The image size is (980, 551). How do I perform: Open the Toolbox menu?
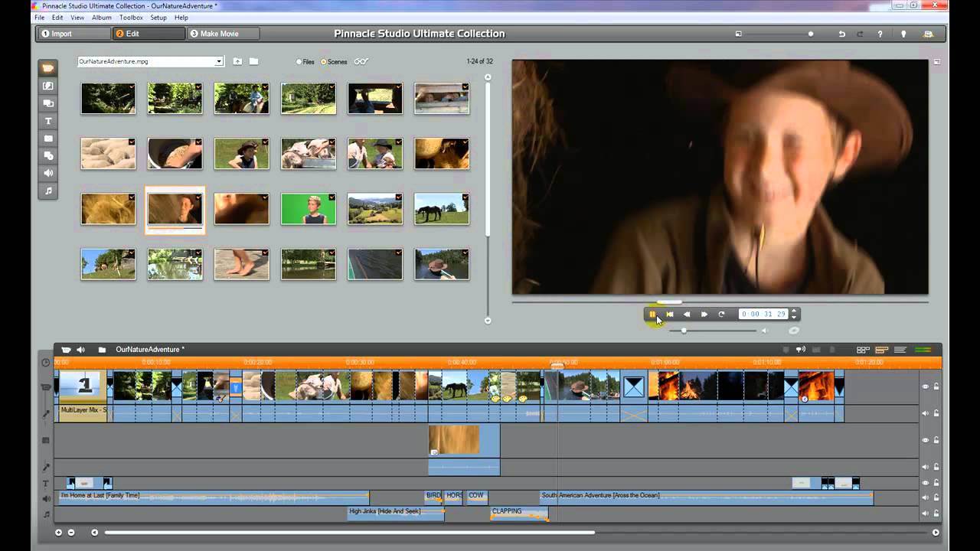click(131, 18)
